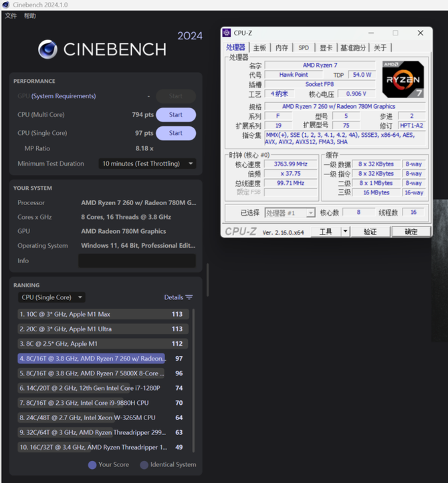This screenshot has width=448, height=483.
Task: Click the CPU-Z title bar icon
Action: pos(227,33)
